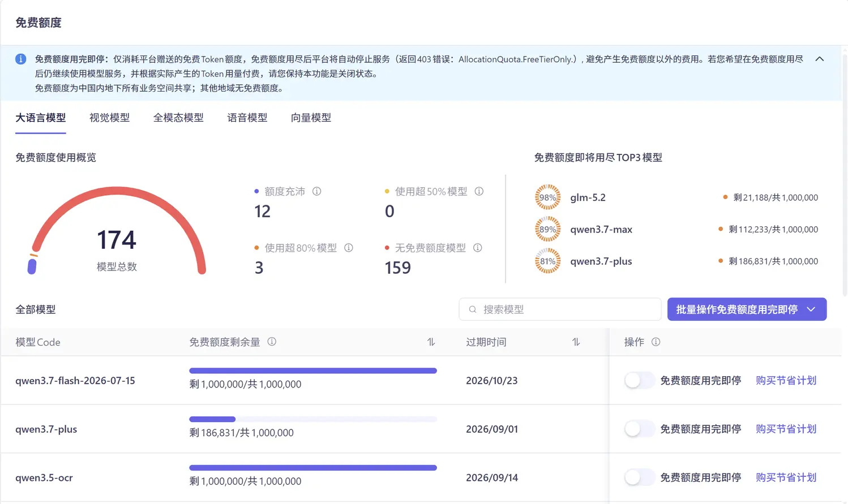Show info tooltip for 额度充沛

317,191
